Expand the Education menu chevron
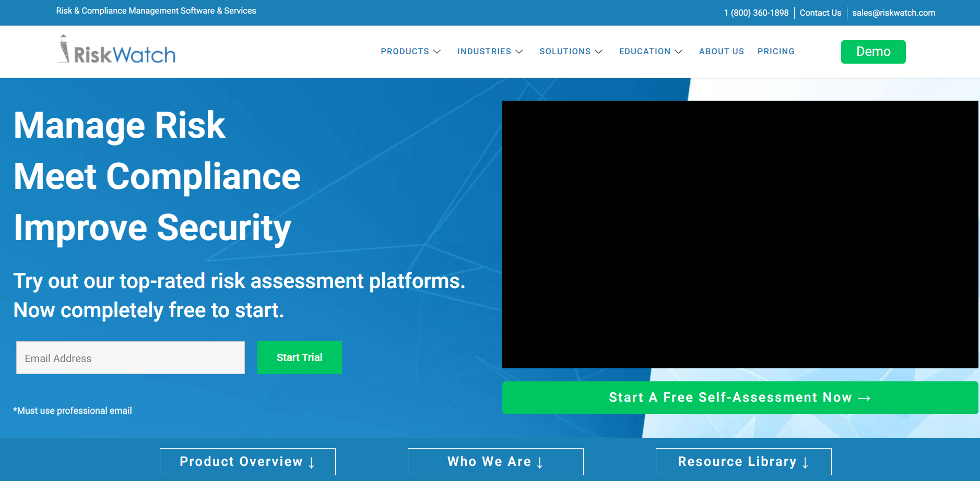980x481 pixels. (679, 52)
